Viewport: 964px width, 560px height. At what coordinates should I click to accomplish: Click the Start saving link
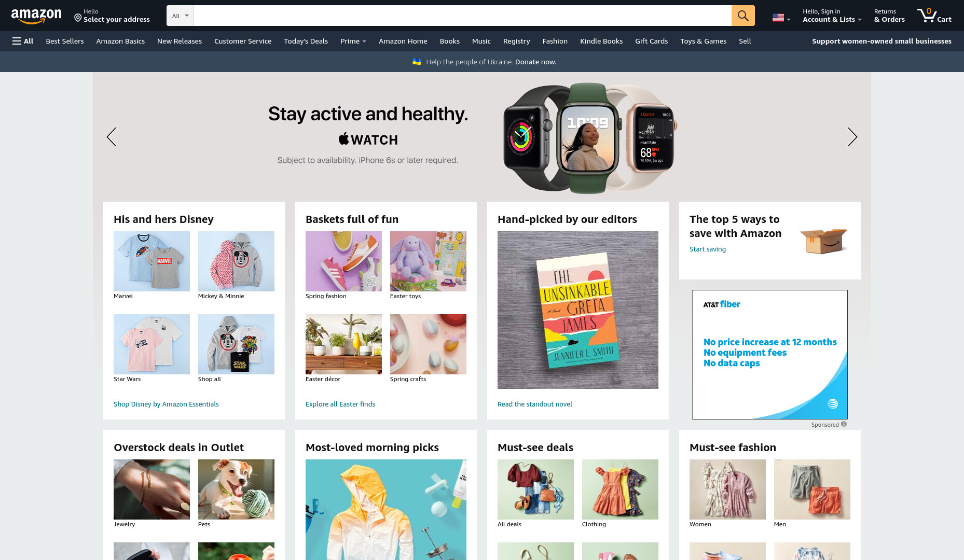(708, 249)
